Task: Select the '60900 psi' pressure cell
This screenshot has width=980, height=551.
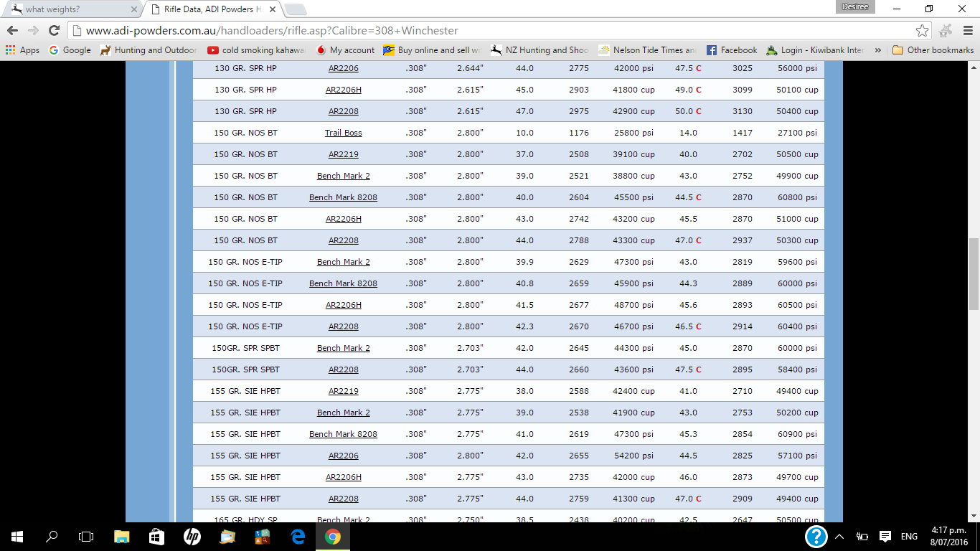Action: (797, 434)
